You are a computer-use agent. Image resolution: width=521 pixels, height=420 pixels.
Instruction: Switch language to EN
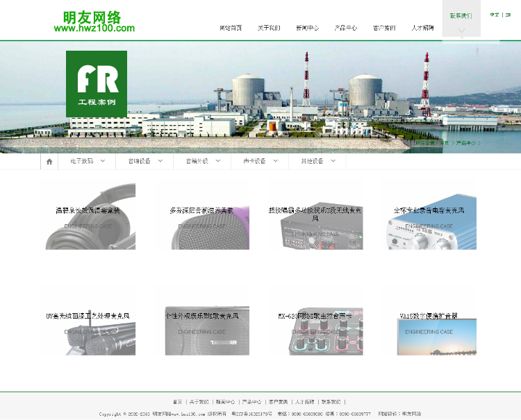508,15
